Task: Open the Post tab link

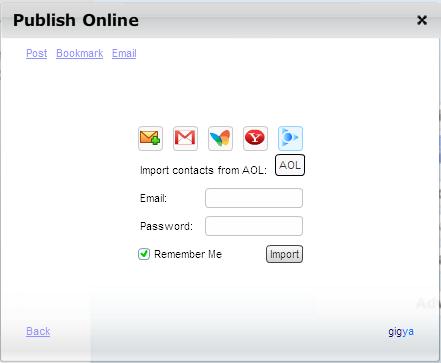Action: [x=37, y=53]
